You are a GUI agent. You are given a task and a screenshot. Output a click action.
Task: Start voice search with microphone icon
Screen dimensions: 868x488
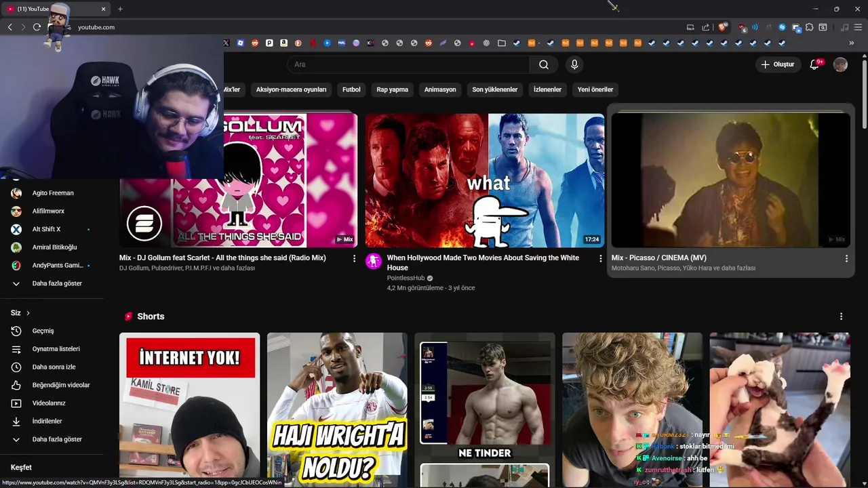coord(574,64)
